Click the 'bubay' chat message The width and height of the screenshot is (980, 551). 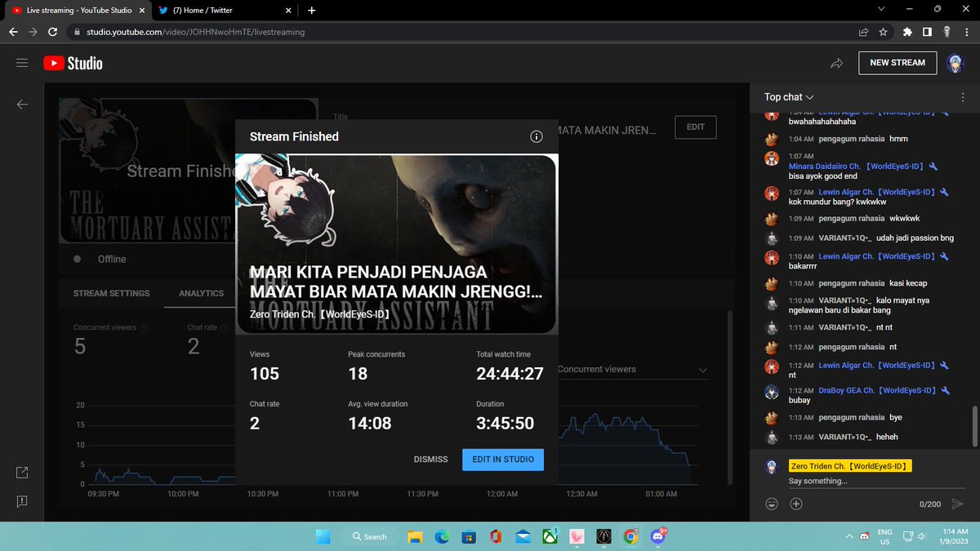[x=800, y=400]
